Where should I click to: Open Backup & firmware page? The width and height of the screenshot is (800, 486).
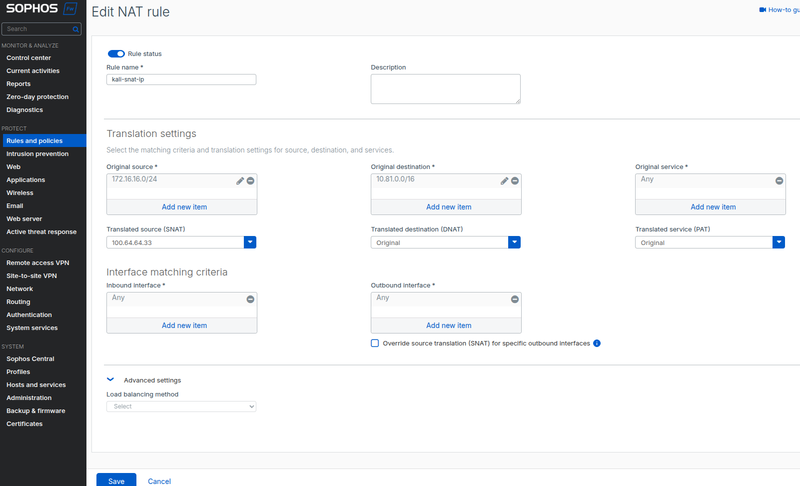(x=36, y=411)
